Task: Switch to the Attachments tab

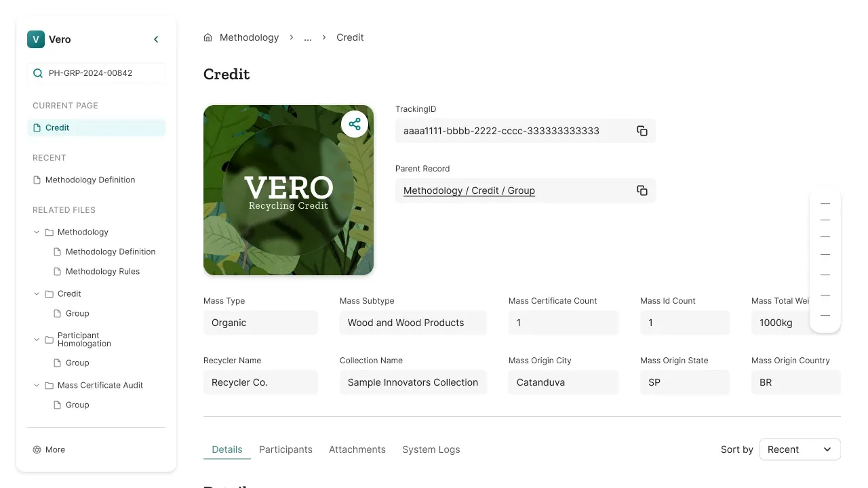Action: point(357,449)
